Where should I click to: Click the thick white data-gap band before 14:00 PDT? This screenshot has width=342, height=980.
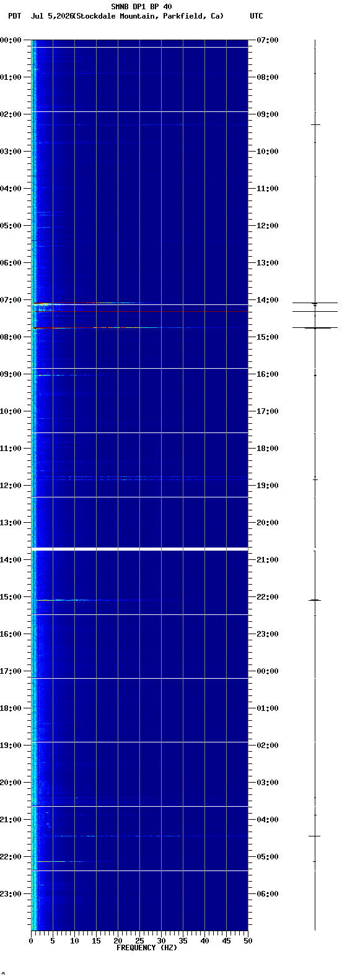coord(139,549)
